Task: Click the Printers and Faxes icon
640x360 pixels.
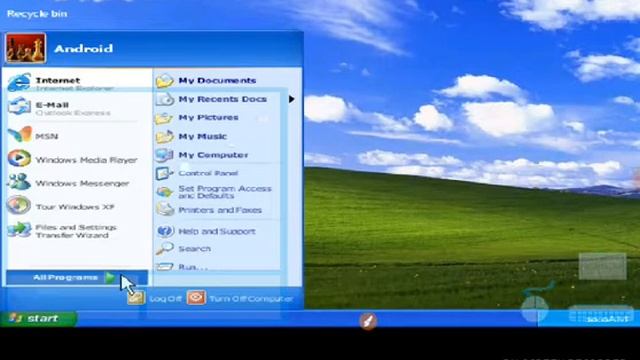Action: 164,209
